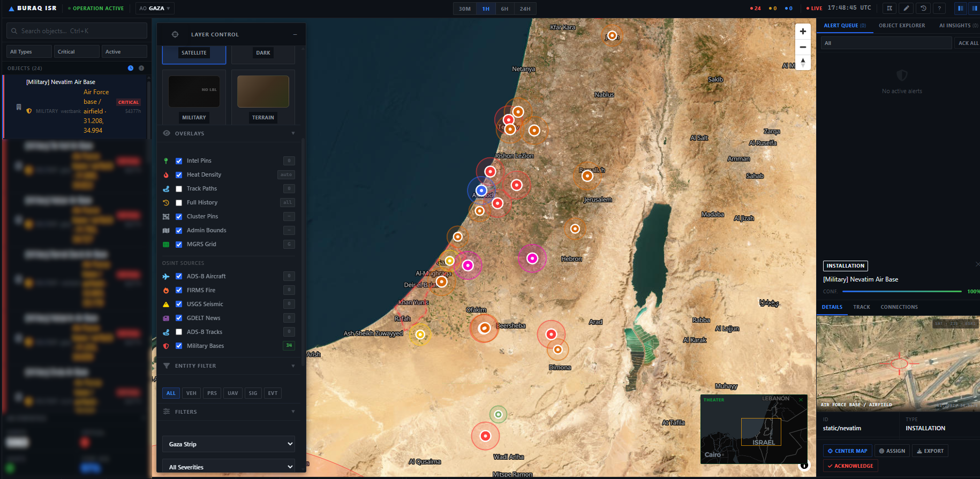Toggle the Cluster Pins checkbox
Screen dimensions: 980x479
tap(179, 217)
